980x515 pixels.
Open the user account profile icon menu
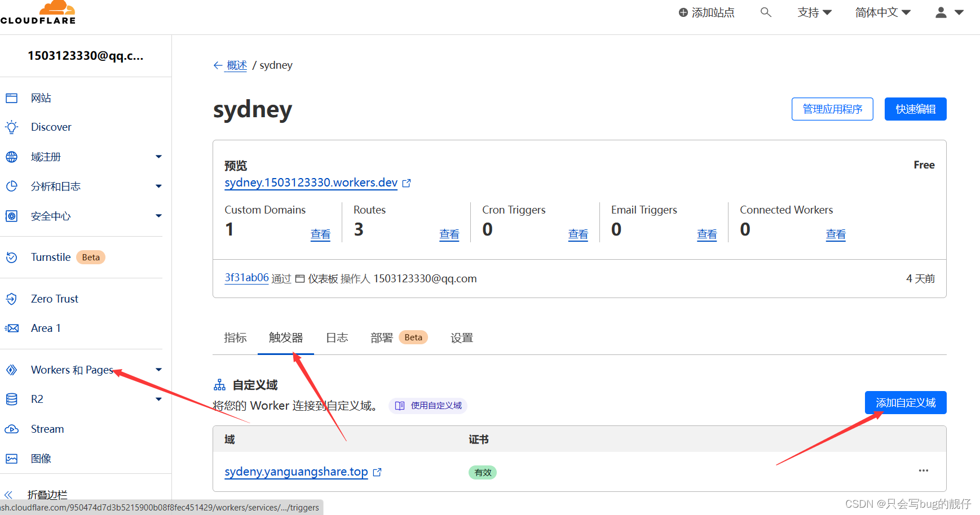point(941,12)
